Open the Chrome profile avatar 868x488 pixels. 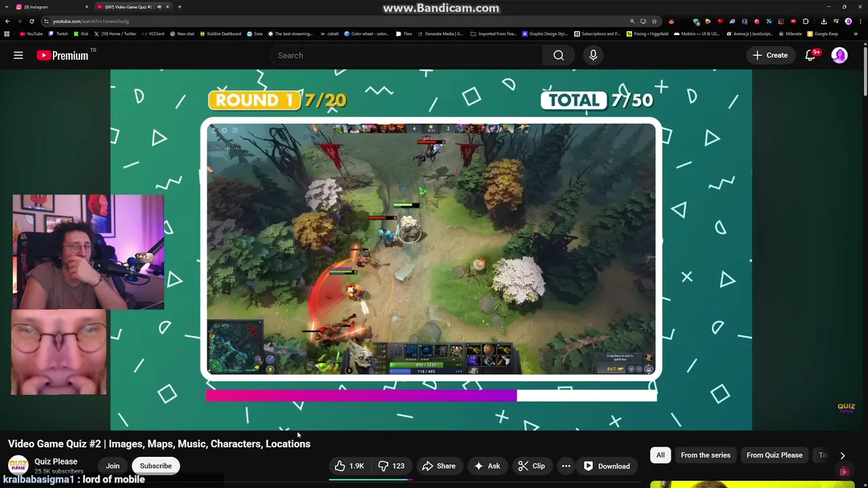point(848,21)
